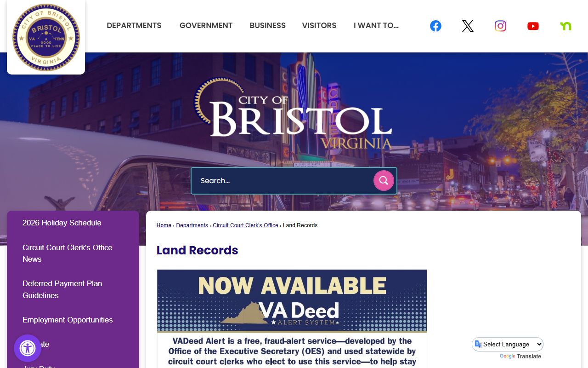Open the Departments menu
The image size is (588, 368).
coord(134,26)
